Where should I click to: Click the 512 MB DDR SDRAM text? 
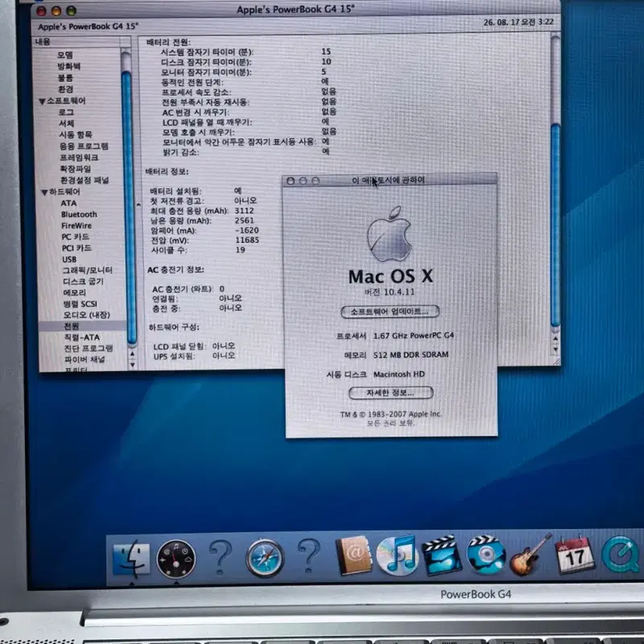click(411, 355)
